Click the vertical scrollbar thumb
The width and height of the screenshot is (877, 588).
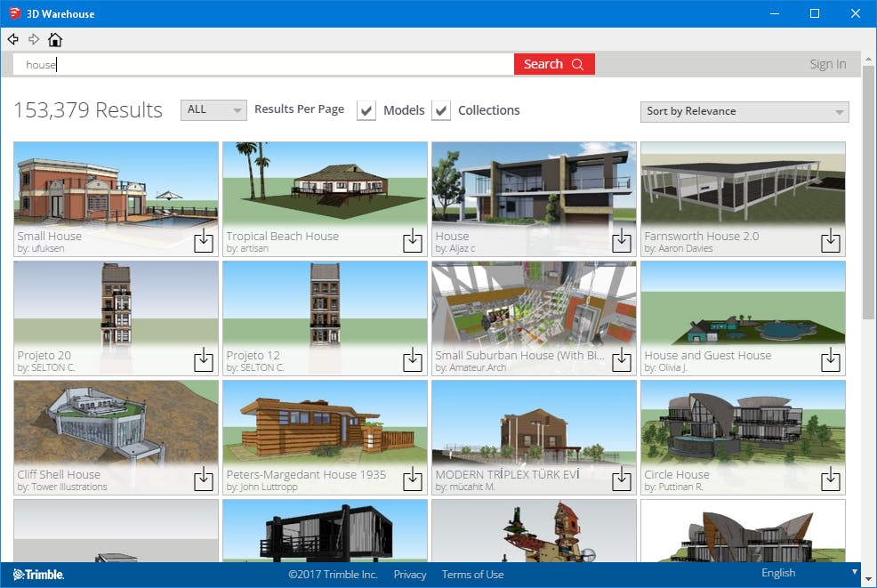(868, 192)
